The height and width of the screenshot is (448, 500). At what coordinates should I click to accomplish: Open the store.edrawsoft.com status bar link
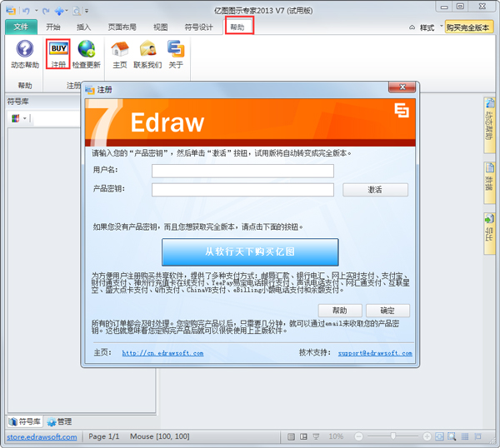click(42, 437)
